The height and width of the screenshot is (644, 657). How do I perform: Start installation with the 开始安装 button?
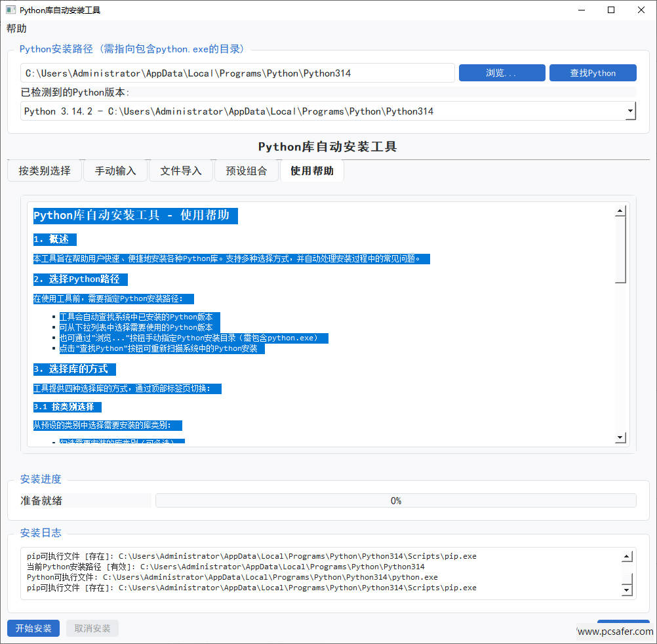click(x=33, y=628)
